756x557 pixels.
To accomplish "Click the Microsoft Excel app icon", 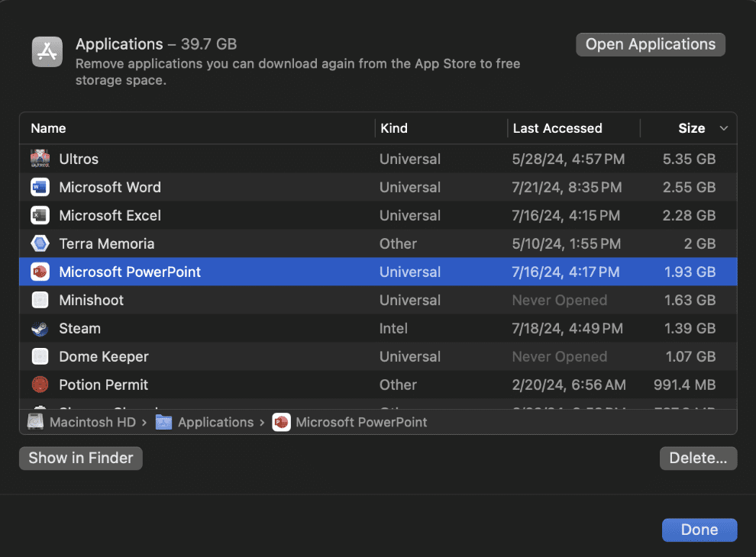I will [x=39, y=215].
